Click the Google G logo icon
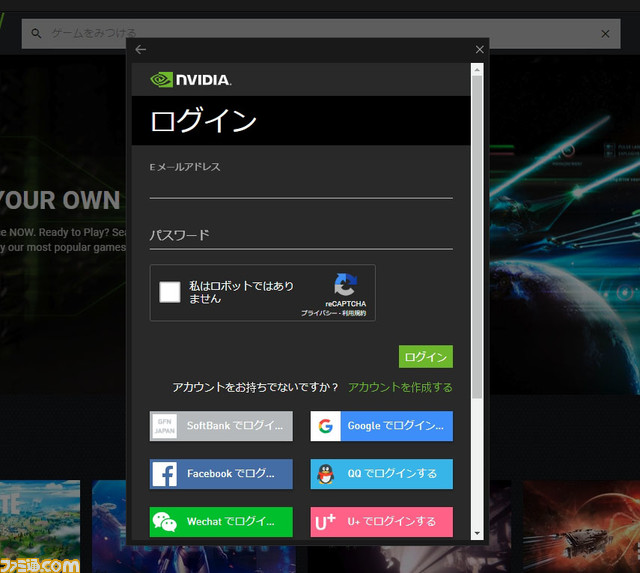640x573 pixels. [326, 426]
